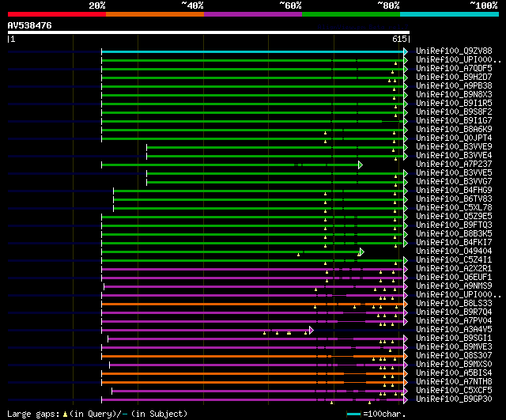Click the UniRef100_B9FTQ3 label
This screenshot has height=420, width=506.
coord(454,225)
